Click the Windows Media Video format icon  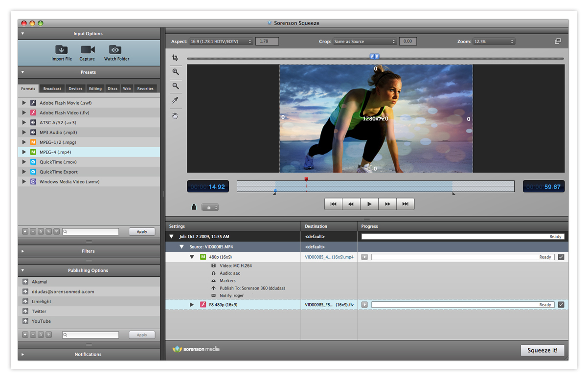tap(33, 181)
